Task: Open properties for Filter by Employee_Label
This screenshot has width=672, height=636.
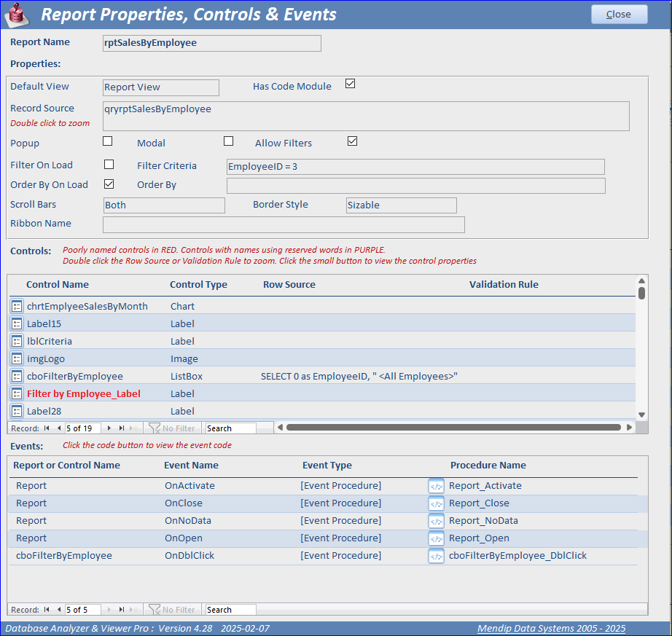Action: coord(16,393)
